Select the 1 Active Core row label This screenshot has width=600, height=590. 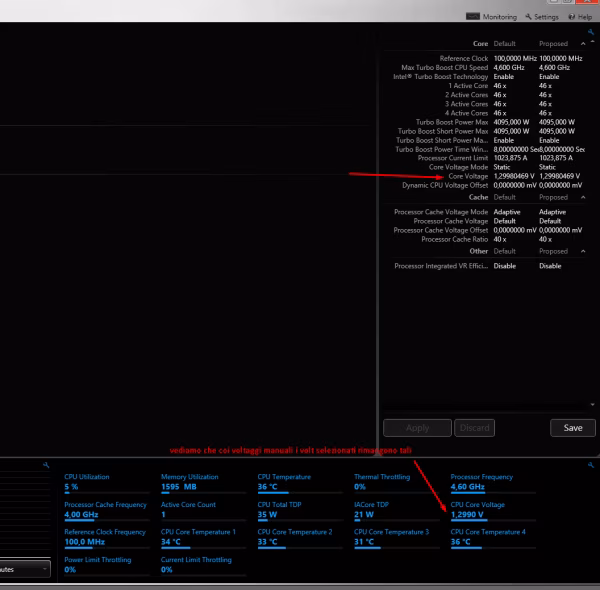tap(468, 86)
